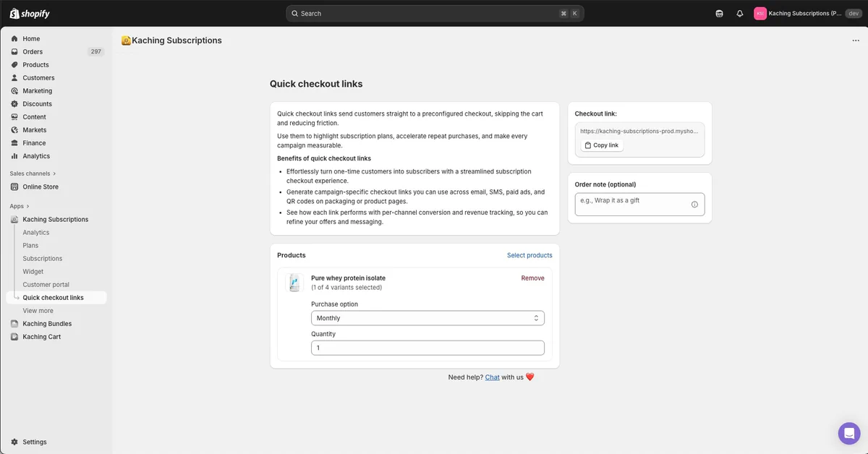Click the Kaching Subscriptions page title

pyautogui.click(x=176, y=40)
